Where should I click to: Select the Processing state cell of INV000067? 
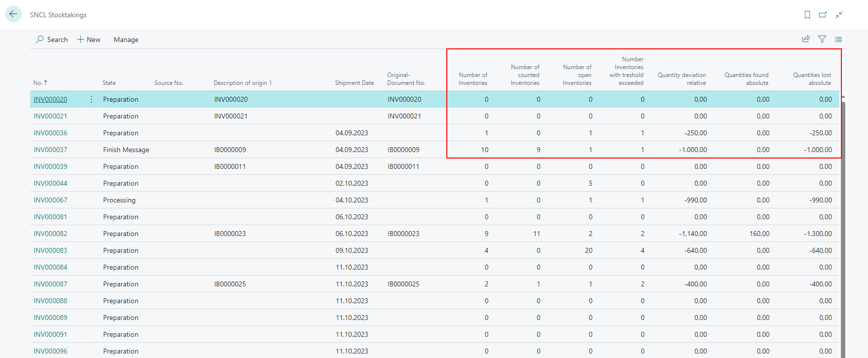coord(119,200)
